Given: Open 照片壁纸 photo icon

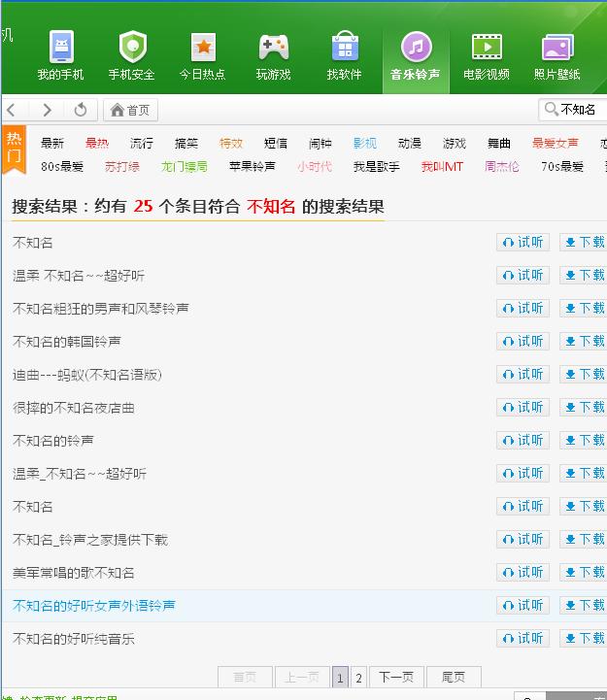Looking at the screenshot, I should pyautogui.click(x=556, y=47).
